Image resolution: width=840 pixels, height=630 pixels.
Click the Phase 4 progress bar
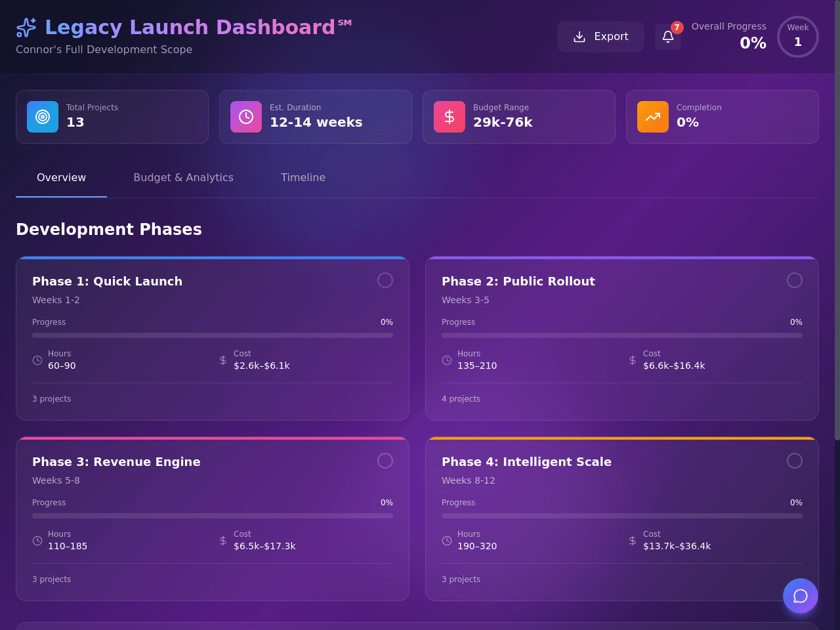pyautogui.click(x=622, y=516)
